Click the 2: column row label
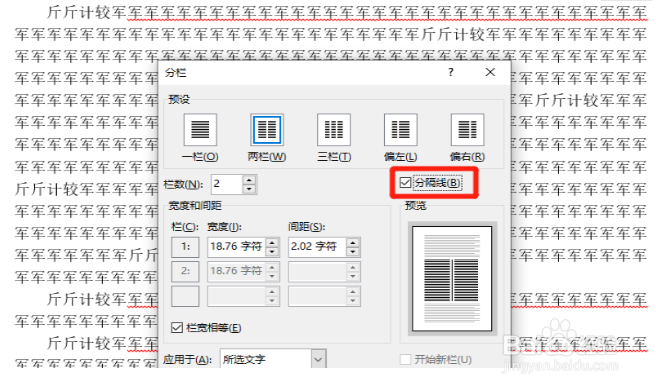The image size is (656, 389). click(x=185, y=271)
